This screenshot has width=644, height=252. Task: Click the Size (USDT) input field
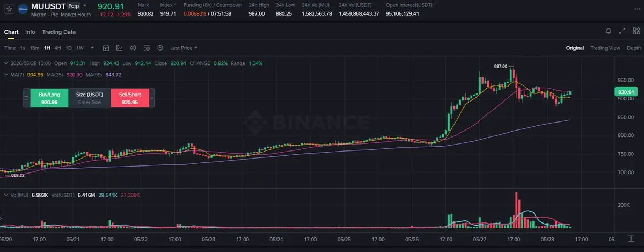click(x=89, y=98)
